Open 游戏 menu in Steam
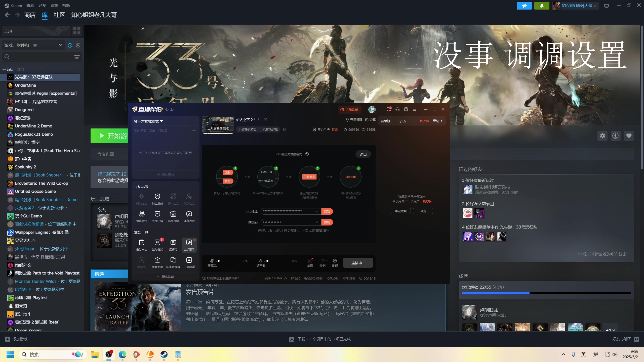This screenshot has width=644, height=362. pos(54,6)
